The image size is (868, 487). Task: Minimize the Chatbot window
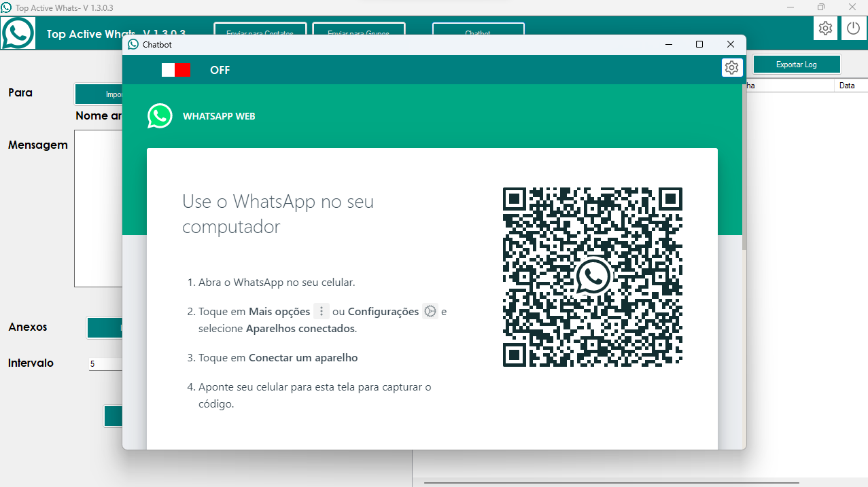(x=669, y=44)
